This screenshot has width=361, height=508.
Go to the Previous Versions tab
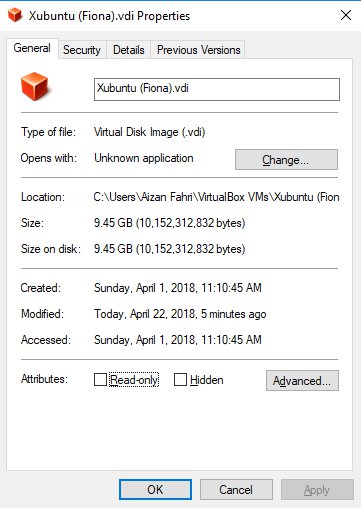pyautogui.click(x=198, y=50)
